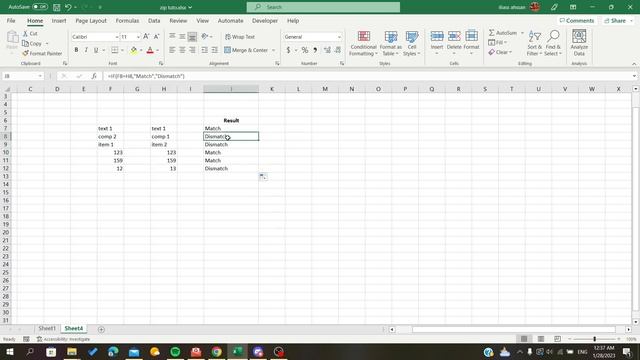The height and width of the screenshot is (360, 640).
Task: Increase font size with the larger A icon
Action: click(146, 37)
